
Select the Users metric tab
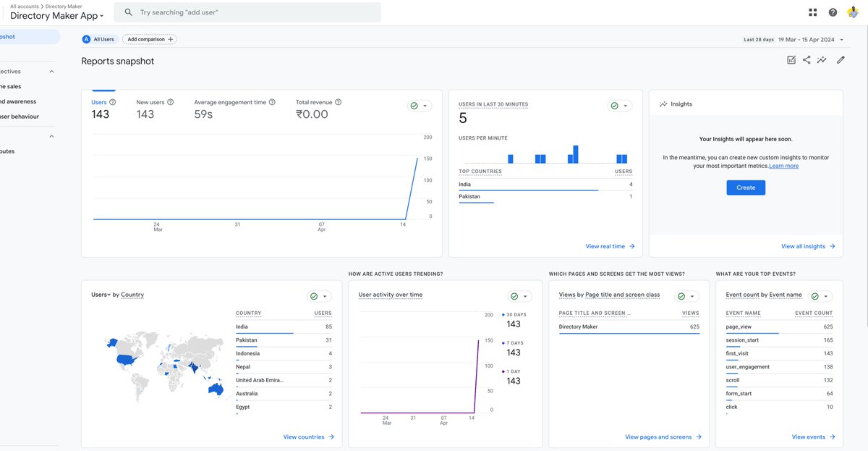[x=103, y=109]
